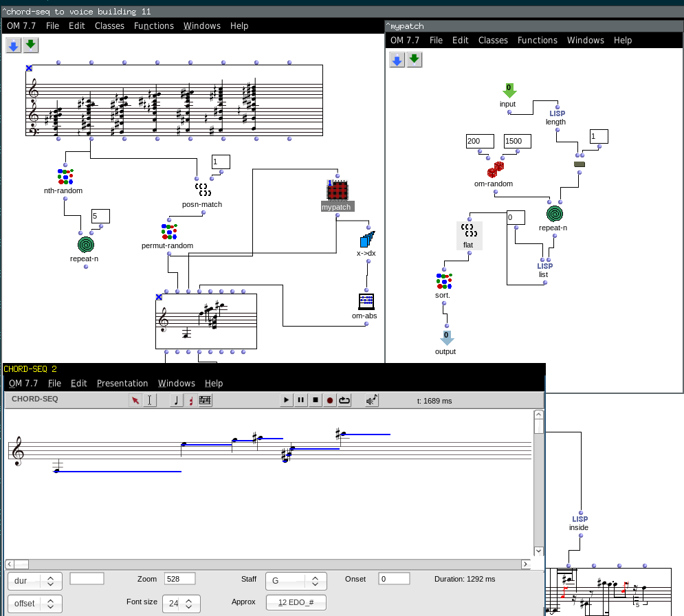
Task: Click the value box containing 1500 in mypatch
Action: tap(518, 141)
